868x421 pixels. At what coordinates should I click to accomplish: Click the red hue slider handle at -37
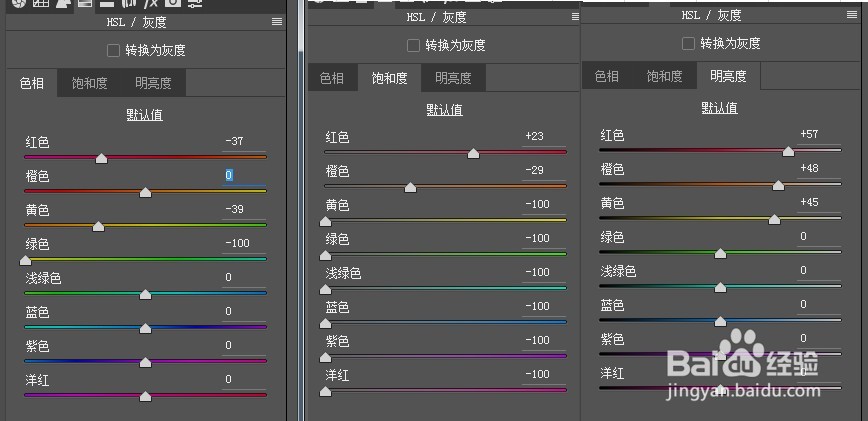[x=101, y=159]
